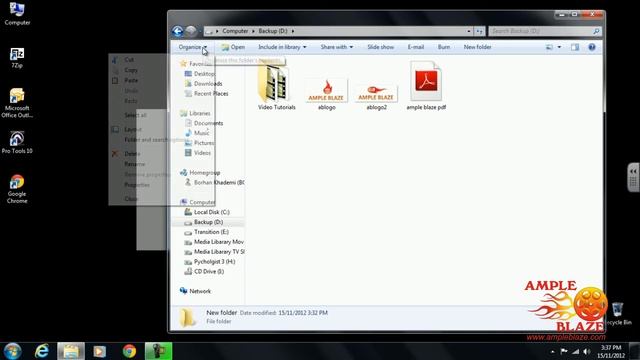Screen dimensions: 640x360
Task: Open the 7Zip desktop shortcut
Action: (x=17, y=58)
